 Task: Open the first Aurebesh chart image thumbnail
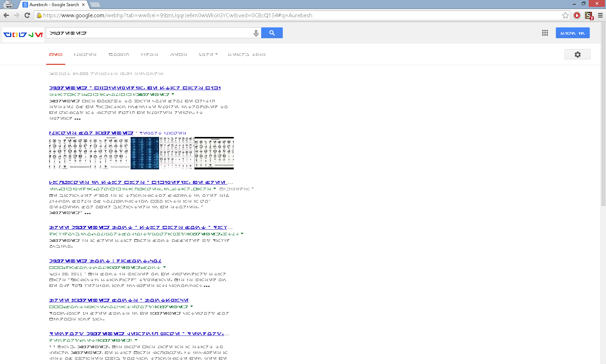(69, 153)
